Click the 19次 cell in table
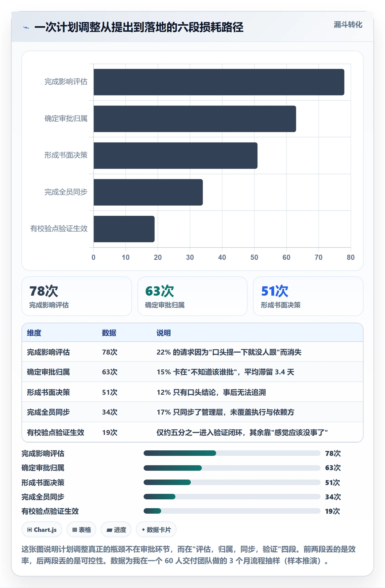 point(110,432)
